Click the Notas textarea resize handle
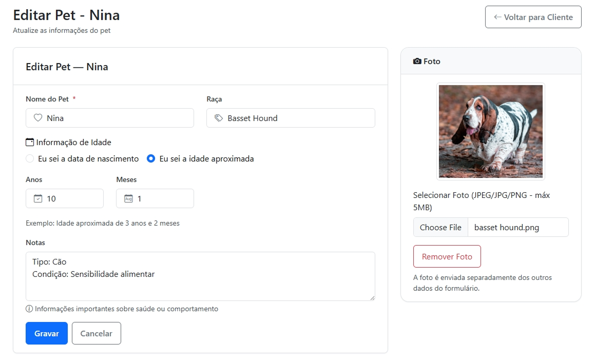The width and height of the screenshot is (595, 364). coord(372,297)
